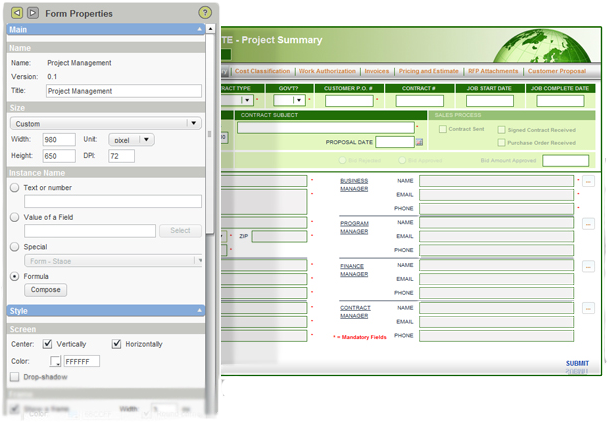
Task: Click the back arrow icon in Form Properties
Action: coord(16,13)
